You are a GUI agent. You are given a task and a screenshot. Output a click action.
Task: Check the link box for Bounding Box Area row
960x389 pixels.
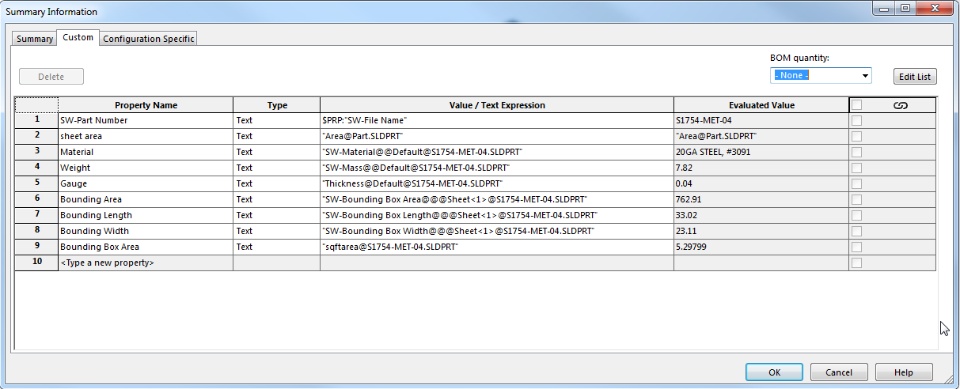857,247
